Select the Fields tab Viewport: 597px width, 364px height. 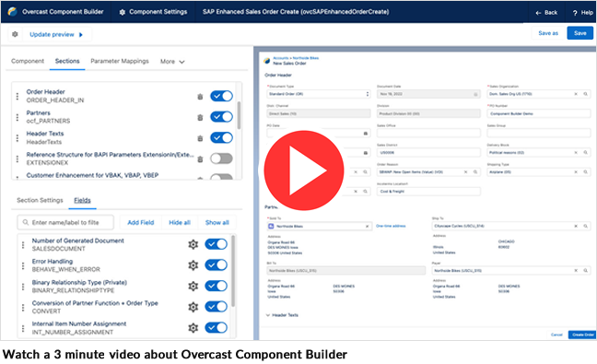[82, 200]
